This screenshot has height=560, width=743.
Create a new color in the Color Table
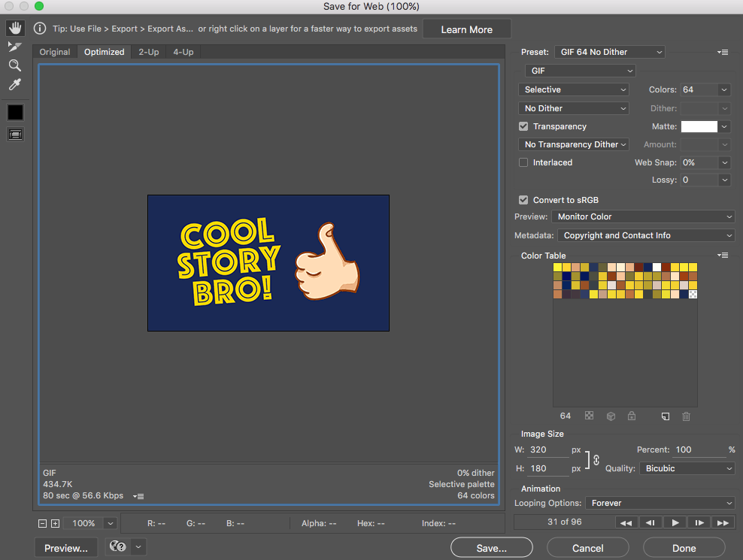point(665,416)
